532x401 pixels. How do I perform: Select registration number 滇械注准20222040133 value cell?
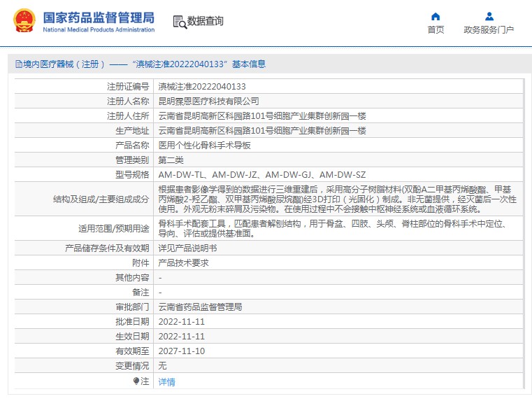(202, 87)
